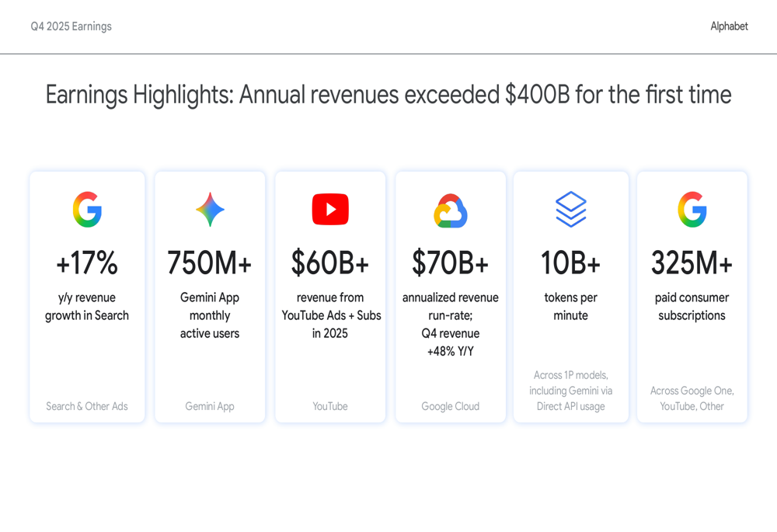Click the Search & Other Ads footer label
Screen dimensions: 777x532
coord(87,405)
